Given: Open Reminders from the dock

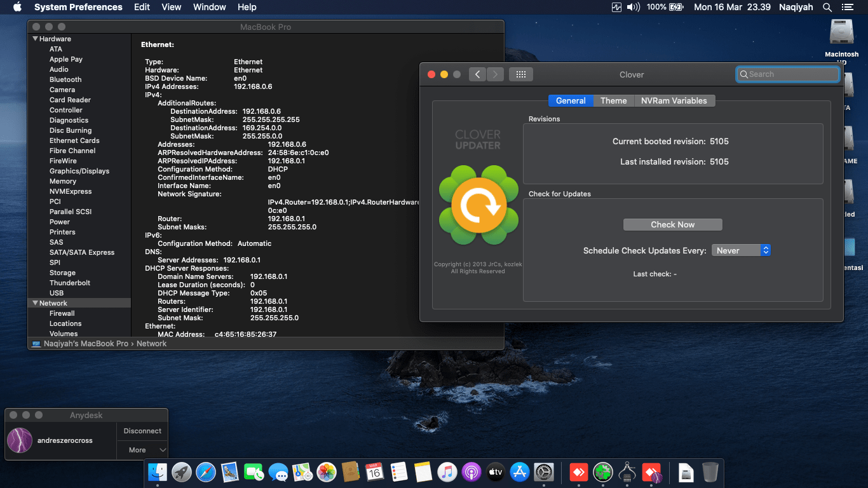Looking at the screenshot, I should tap(399, 472).
